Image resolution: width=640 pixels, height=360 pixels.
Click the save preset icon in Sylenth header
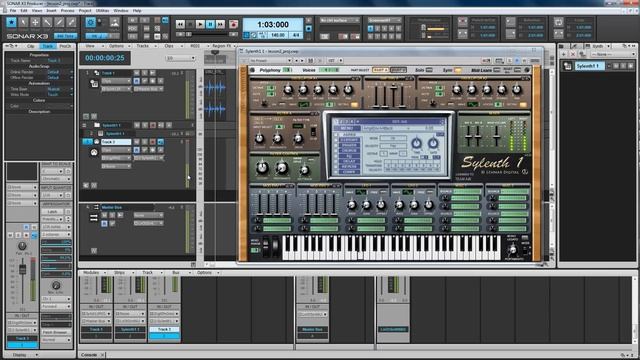click(x=310, y=60)
